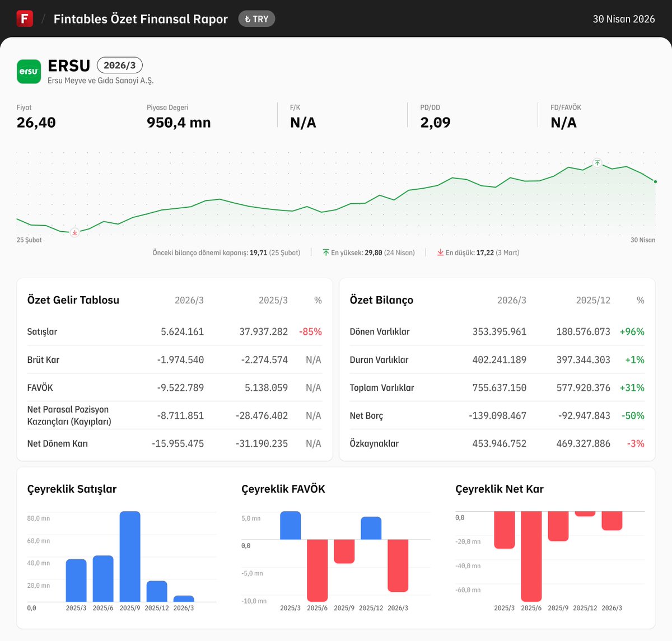Image resolution: width=672 pixels, height=641 pixels.
Task: Click the Özkaynaklar -3% change
Action: (x=636, y=443)
